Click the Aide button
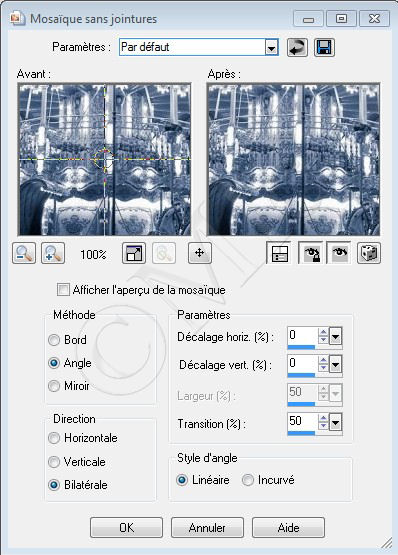398x555 pixels. coord(288,527)
